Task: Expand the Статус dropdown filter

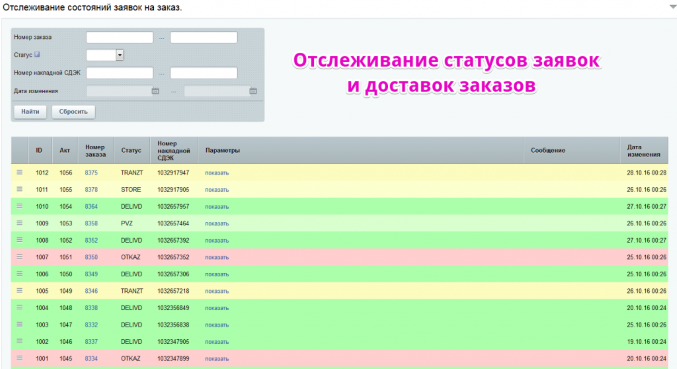Action: (120, 55)
